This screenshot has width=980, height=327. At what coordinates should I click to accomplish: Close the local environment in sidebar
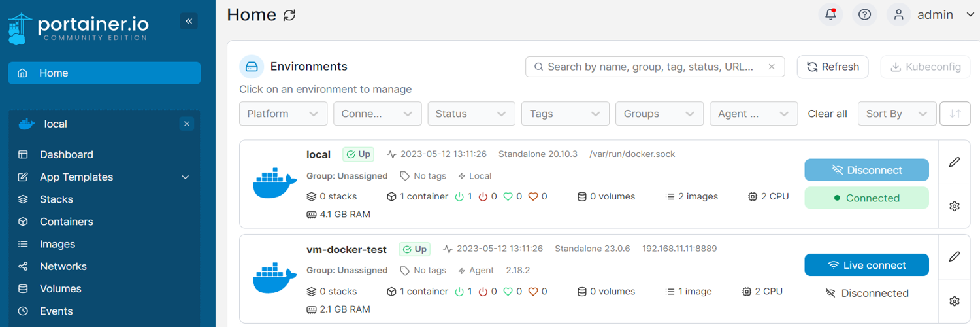[x=187, y=124]
